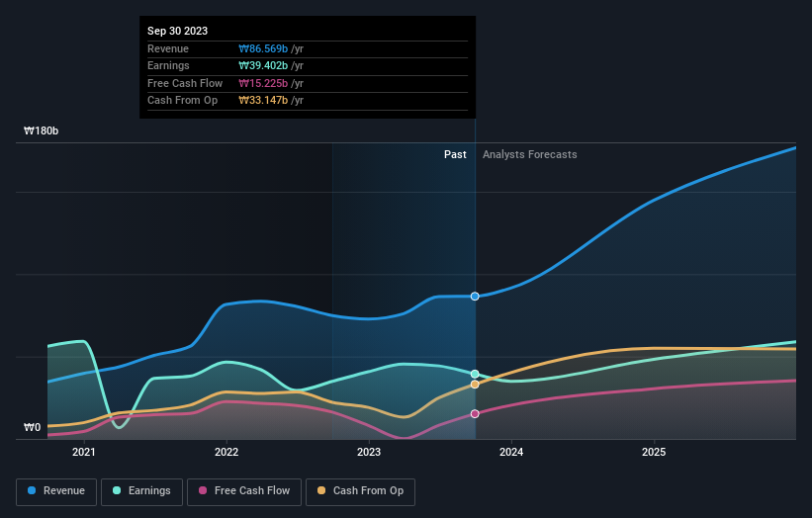This screenshot has width=812, height=518.
Task: Click the teal Earnings data point marker
Action: [475, 374]
